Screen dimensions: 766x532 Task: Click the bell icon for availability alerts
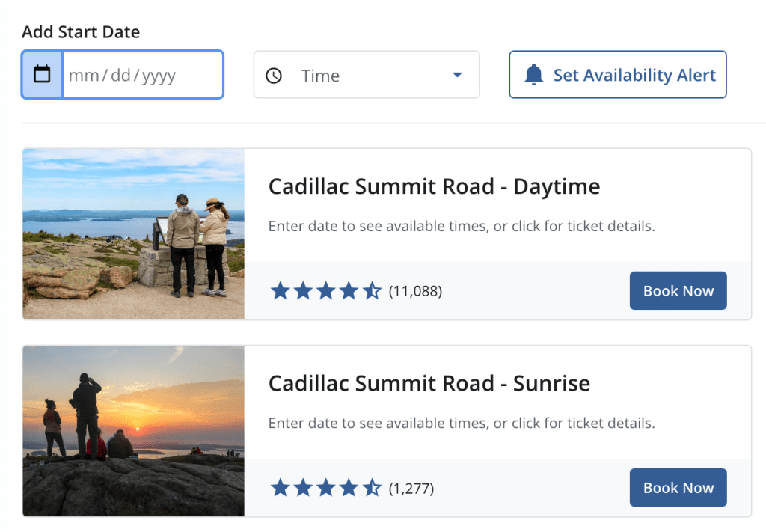coord(533,75)
